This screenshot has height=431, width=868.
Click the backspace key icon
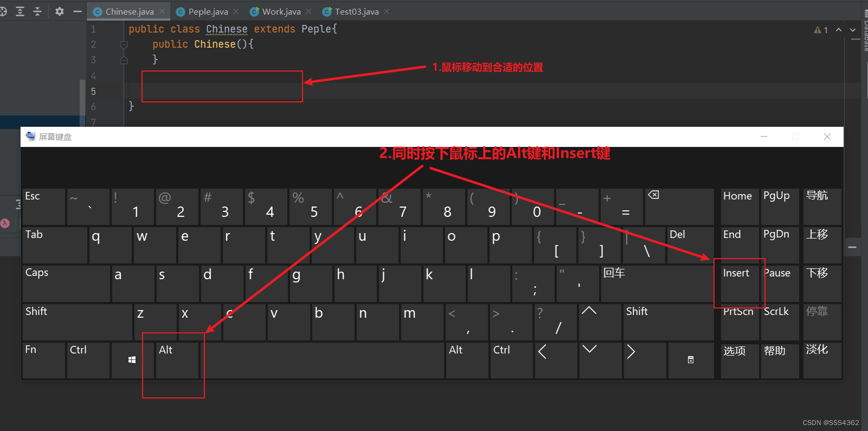point(679,207)
